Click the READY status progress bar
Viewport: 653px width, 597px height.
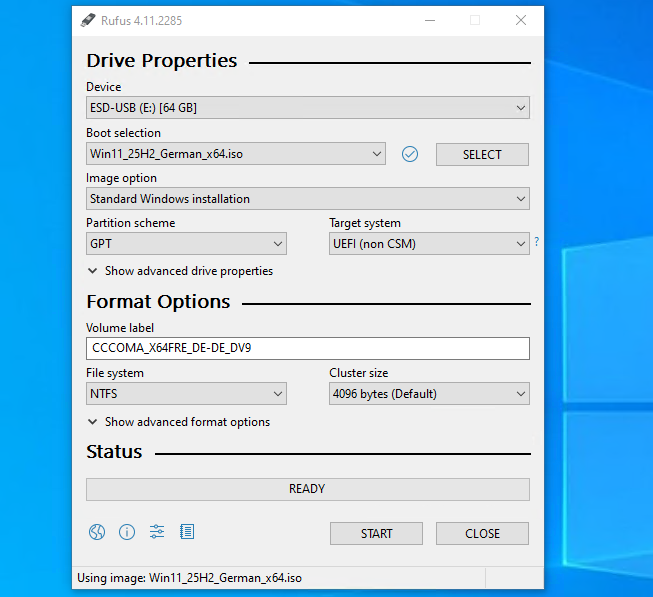(308, 489)
